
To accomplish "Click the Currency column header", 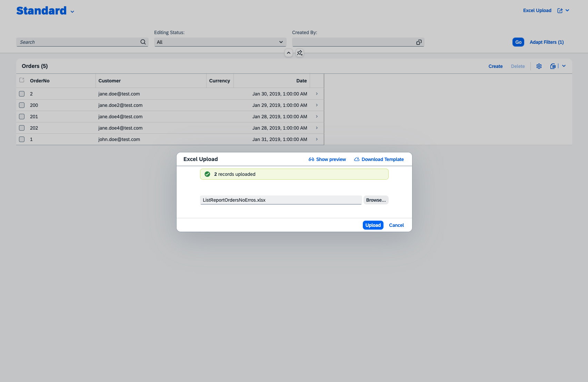I will [220, 81].
